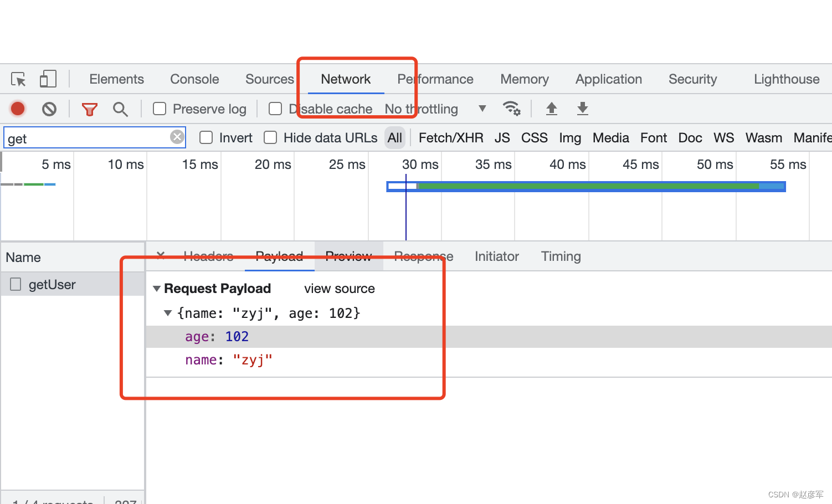Viewport: 832px width, 504px height.
Task: Filter requests by Media type
Action: [611, 138]
